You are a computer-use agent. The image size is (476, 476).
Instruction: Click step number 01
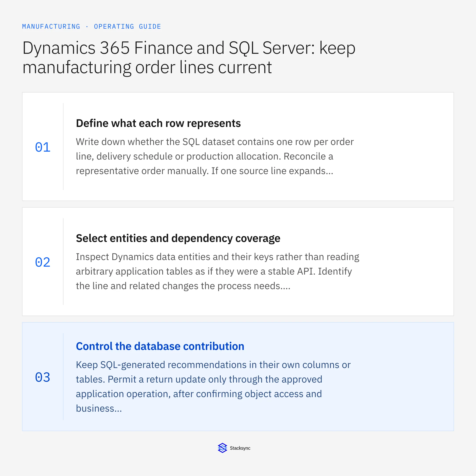[43, 147]
